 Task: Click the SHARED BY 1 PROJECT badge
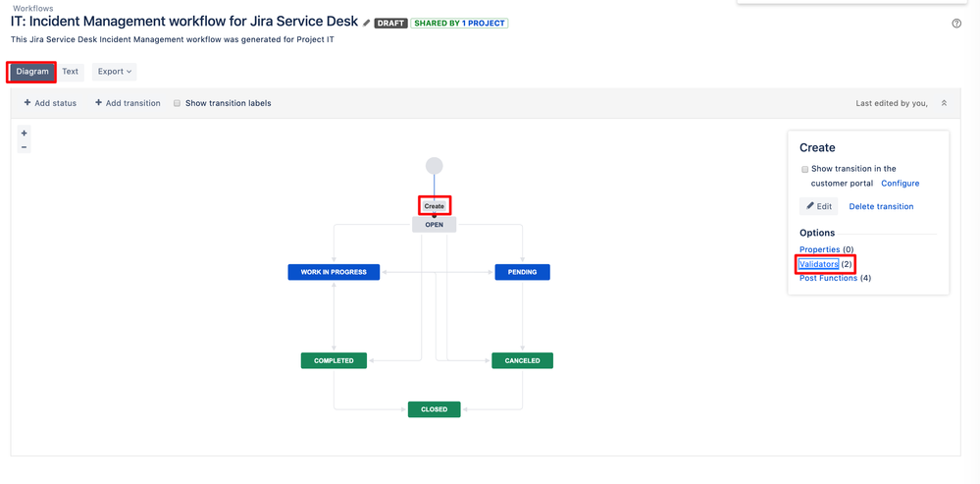[x=459, y=24]
